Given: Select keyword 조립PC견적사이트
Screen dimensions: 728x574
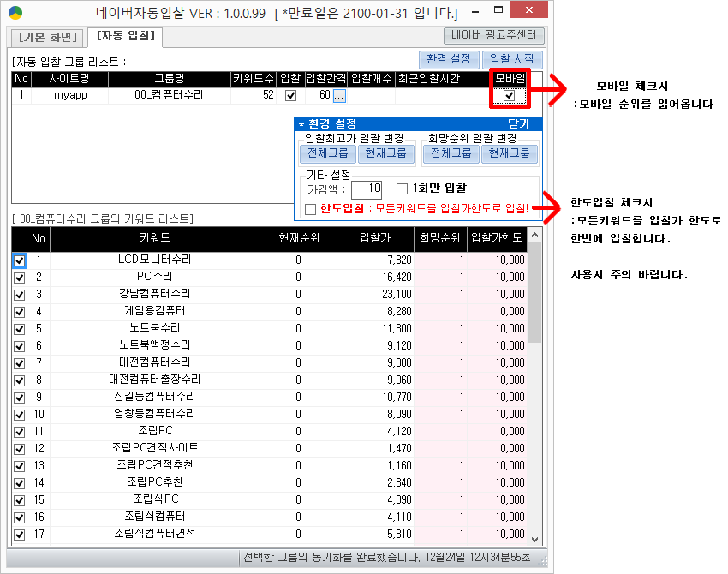Looking at the screenshot, I should point(155,448).
